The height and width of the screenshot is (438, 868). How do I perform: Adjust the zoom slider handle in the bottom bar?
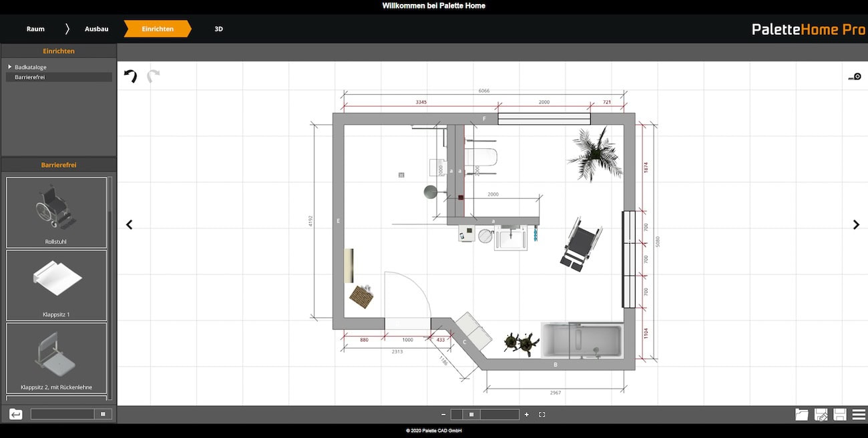click(x=472, y=415)
